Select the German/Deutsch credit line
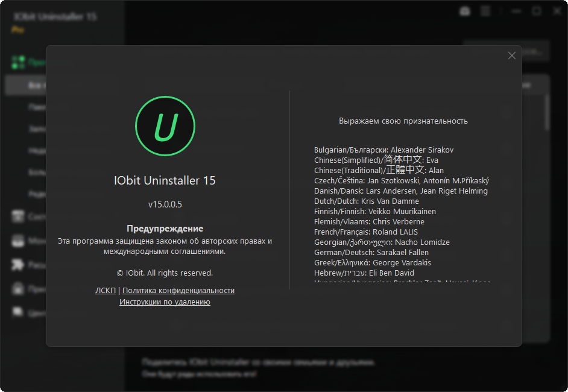The image size is (568, 392). click(x=371, y=253)
